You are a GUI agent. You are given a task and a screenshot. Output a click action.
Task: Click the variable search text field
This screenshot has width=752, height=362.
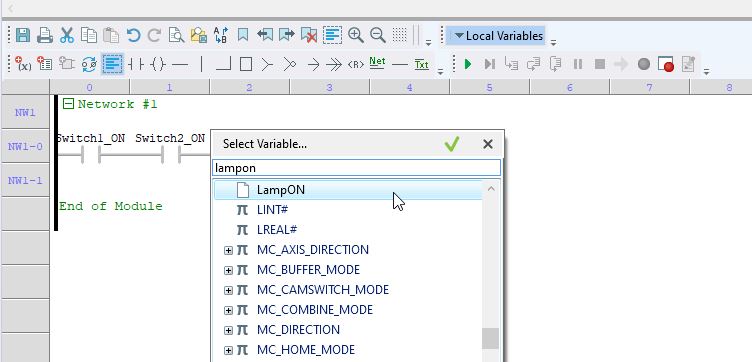(x=356, y=168)
